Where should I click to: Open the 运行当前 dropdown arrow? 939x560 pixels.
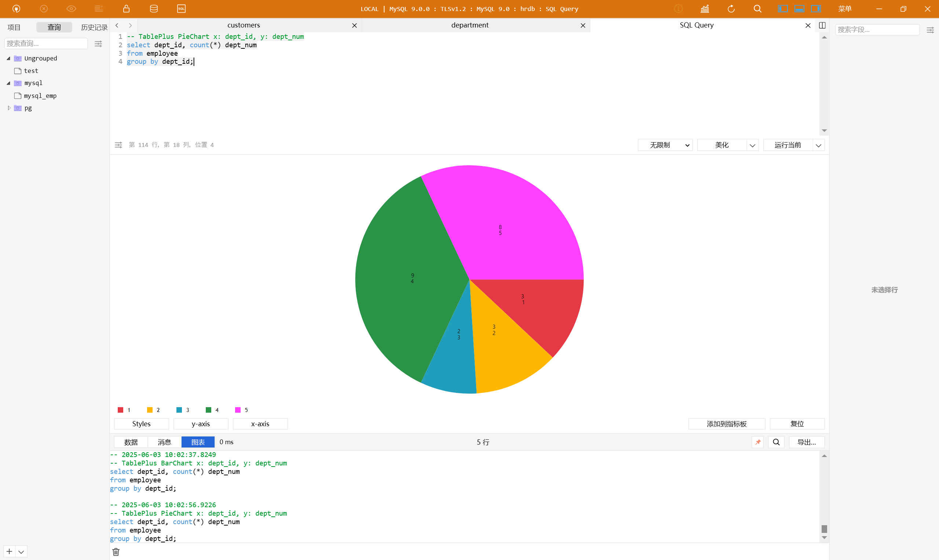(818, 145)
